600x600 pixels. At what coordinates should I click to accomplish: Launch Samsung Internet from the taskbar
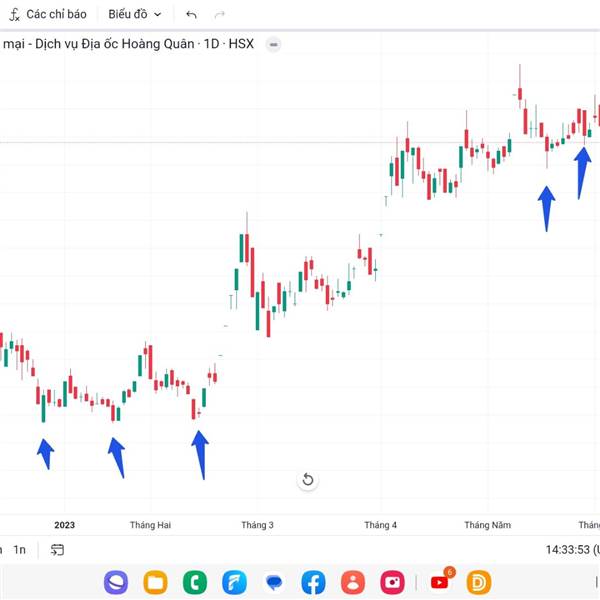[x=116, y=582]
